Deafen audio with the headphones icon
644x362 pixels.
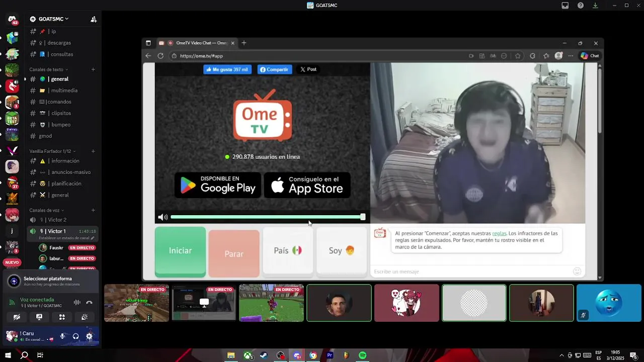pos(75,336)
